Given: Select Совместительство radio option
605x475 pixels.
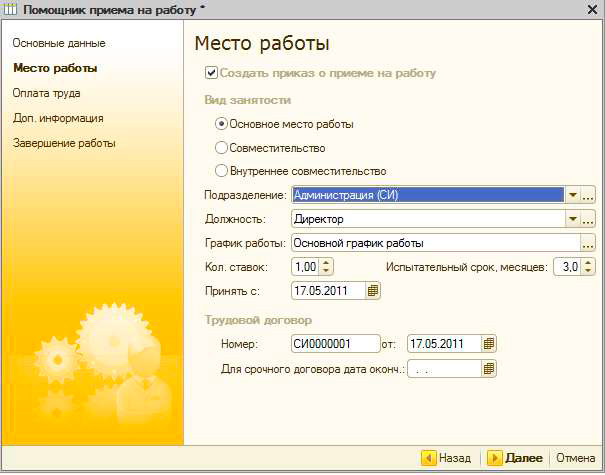Looking at the screenshot, I should [222, 147].
